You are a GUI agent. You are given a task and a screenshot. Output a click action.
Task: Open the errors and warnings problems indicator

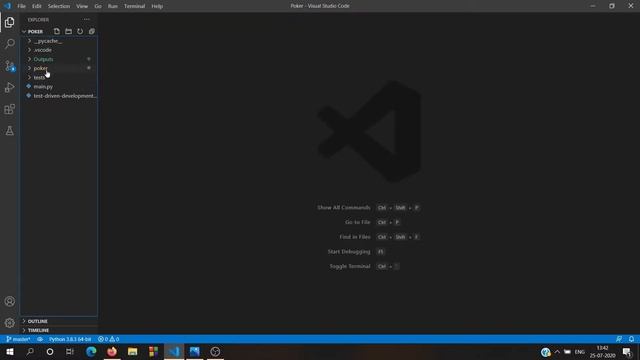coord(108,339)
